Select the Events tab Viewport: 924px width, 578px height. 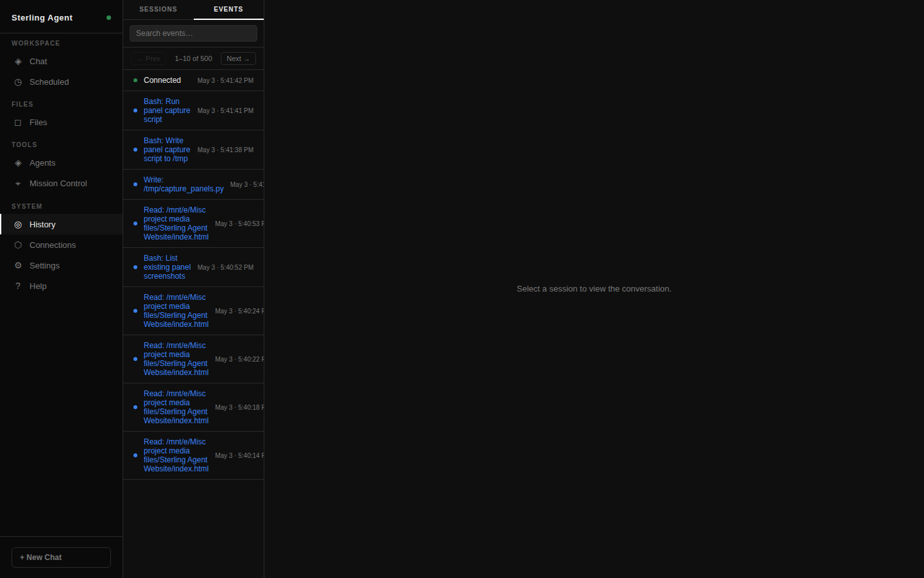click(228, 9)
